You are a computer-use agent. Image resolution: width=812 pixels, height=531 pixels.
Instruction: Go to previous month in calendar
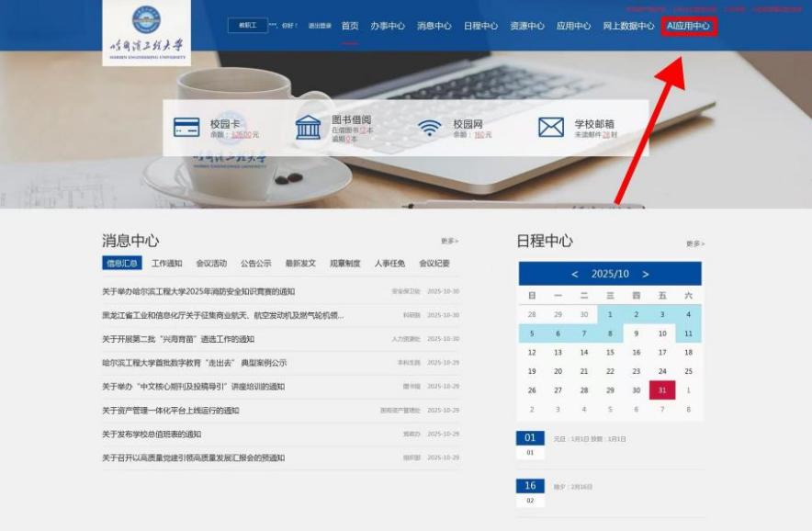575,274
